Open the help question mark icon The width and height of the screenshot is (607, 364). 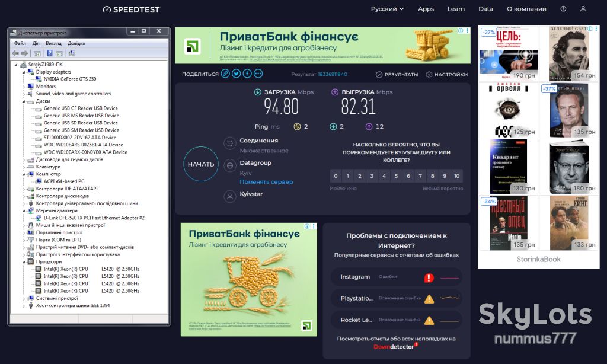tap(563, 9)
